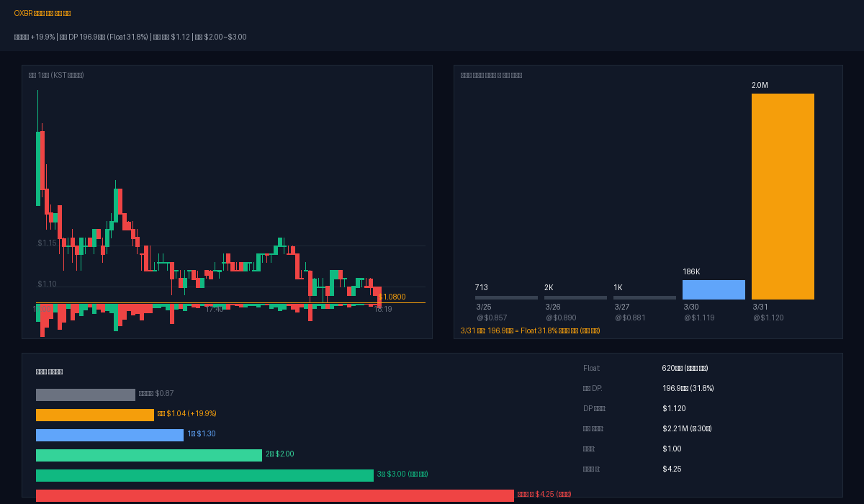Click the Float stat label
Screen dimensions: 864x504
(x=591, y=368)
